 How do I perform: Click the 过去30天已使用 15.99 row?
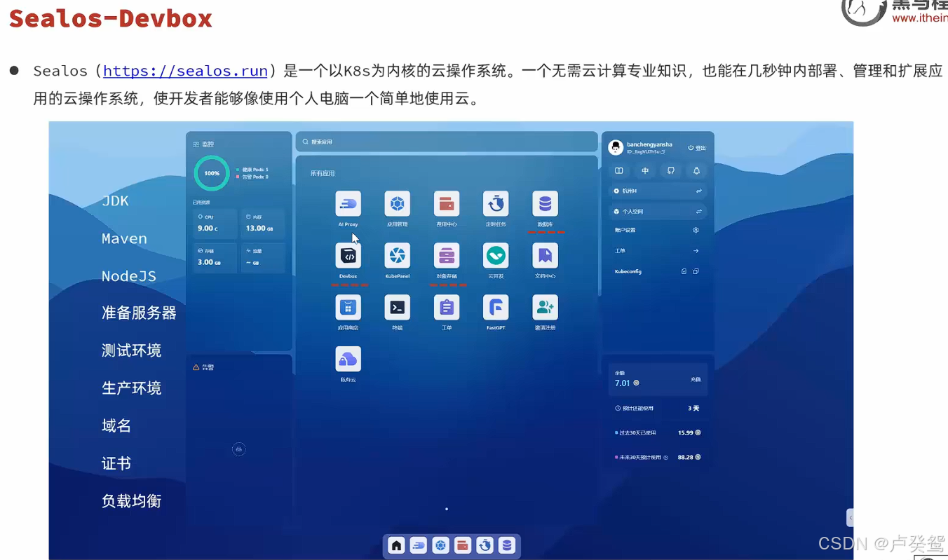[657, 432]
